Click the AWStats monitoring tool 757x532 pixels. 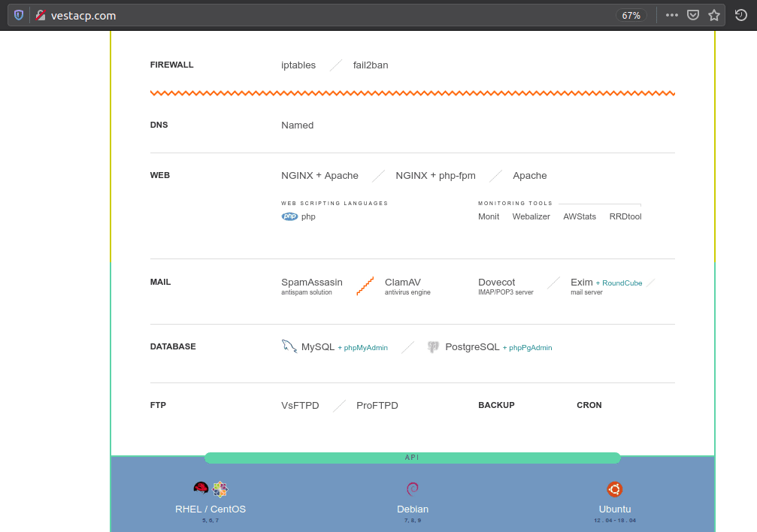click(x=580, y=216)
